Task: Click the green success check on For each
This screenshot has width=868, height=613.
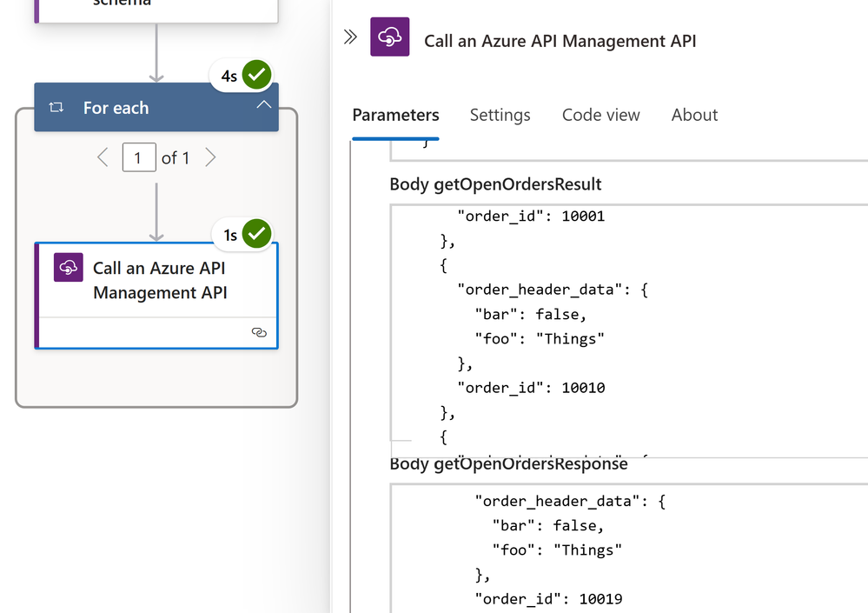Action: pos(257,75)
